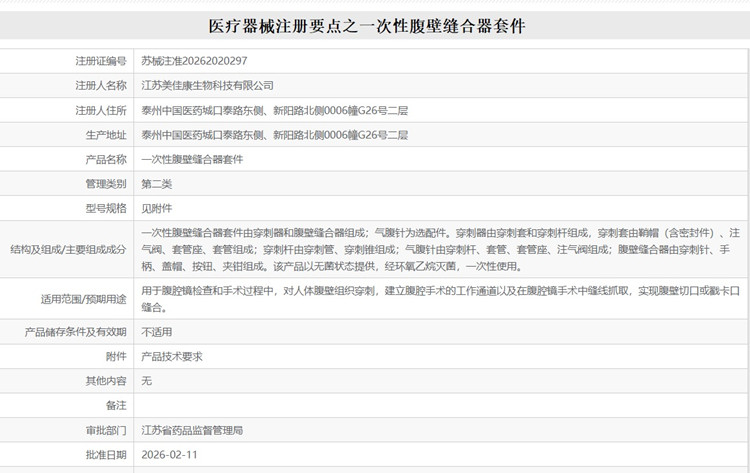Click the page title 医疗器械注册要点之一次性腹壁缝合器套件
Viewport: 750px width, 473px height.
pyautogui.click(x=367, y=26)
